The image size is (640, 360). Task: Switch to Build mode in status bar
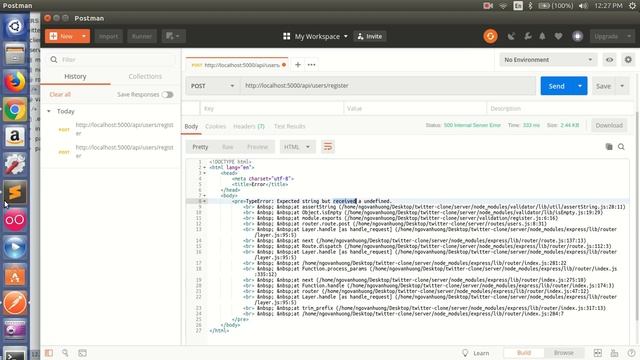click(x=524, y=353)
